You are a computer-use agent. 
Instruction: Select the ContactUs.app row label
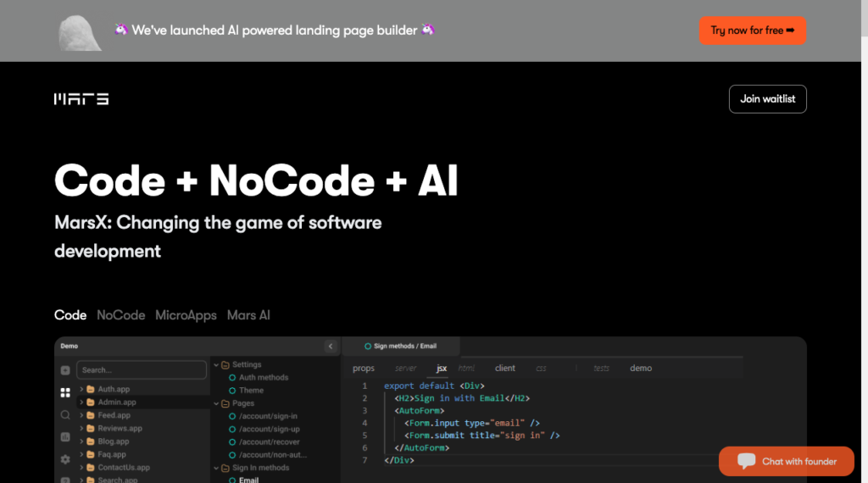(x=124, y=468)
